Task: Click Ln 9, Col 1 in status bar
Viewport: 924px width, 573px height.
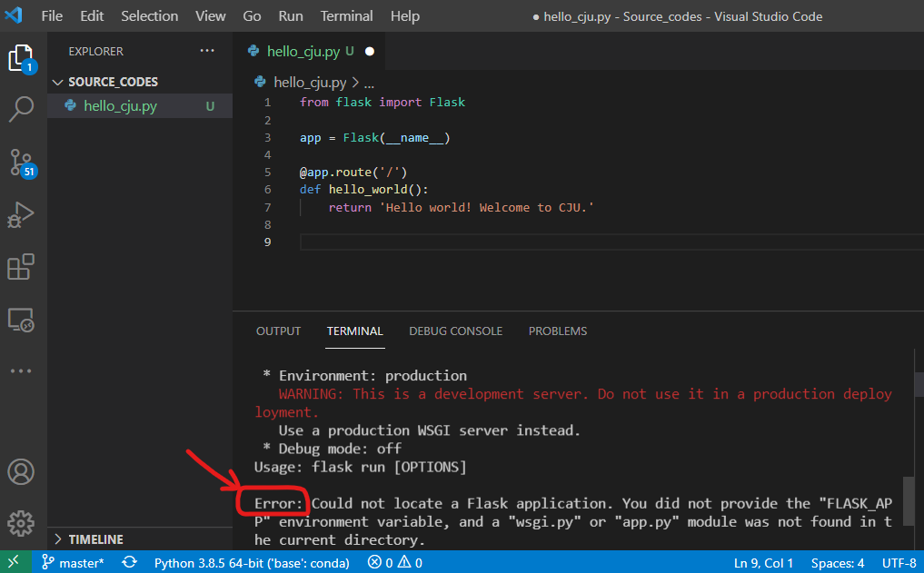Action: click(x=763, y=563)
